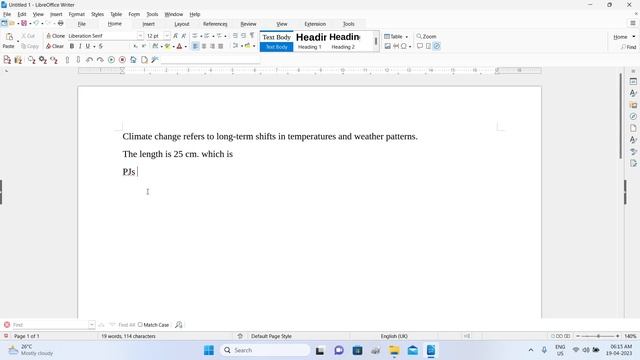The width and height of the screenshot is (640, 360).
Task: Click the Print icon in the quick toolbar
Action: 60,24
